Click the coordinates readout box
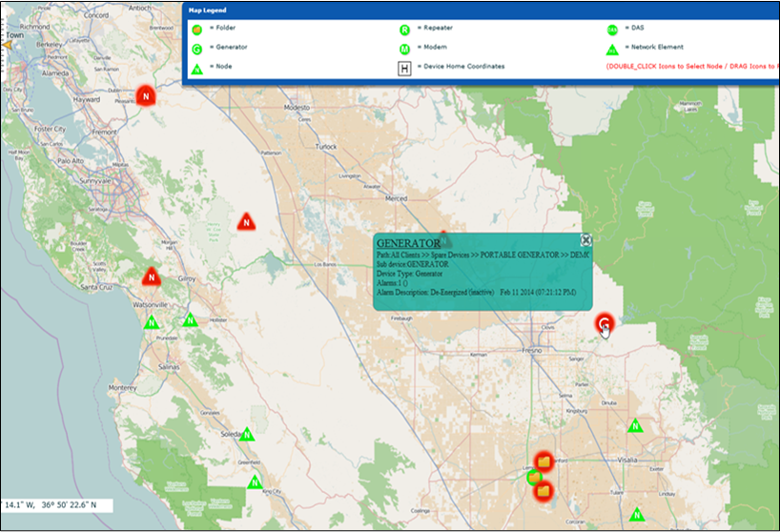The height and width of the screenshot is (532, 780). tap(55, 504)
